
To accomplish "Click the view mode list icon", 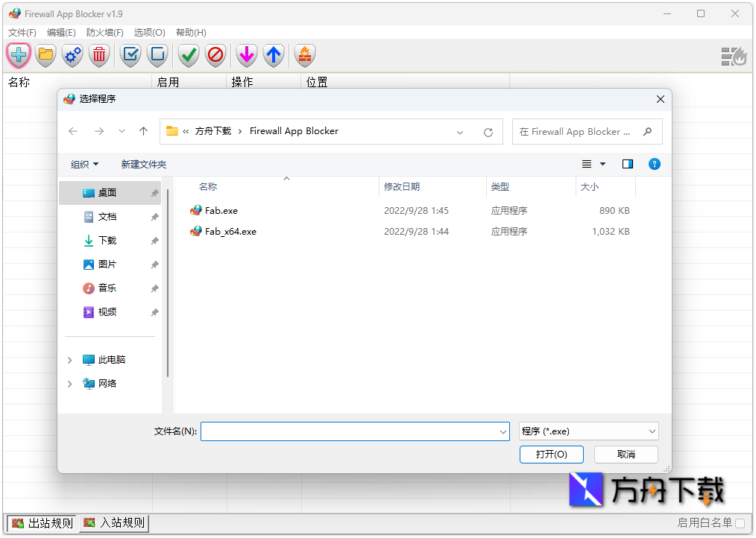I will 586,164.
